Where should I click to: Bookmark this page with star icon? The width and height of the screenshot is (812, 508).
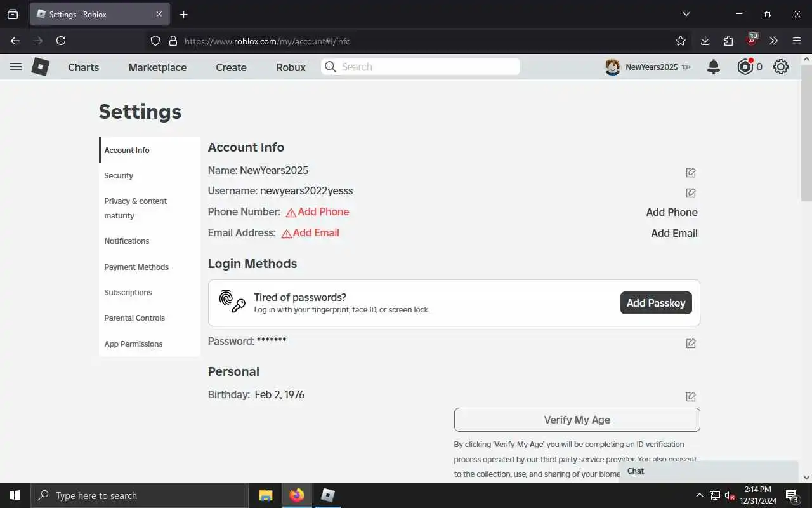tap(681, 41)
